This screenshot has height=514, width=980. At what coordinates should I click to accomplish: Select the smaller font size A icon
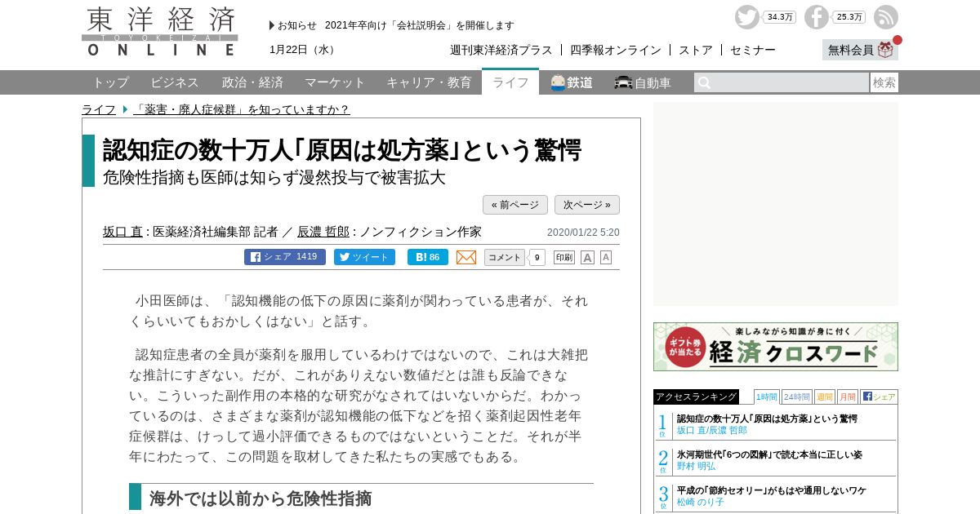click(x=606, y=257)
